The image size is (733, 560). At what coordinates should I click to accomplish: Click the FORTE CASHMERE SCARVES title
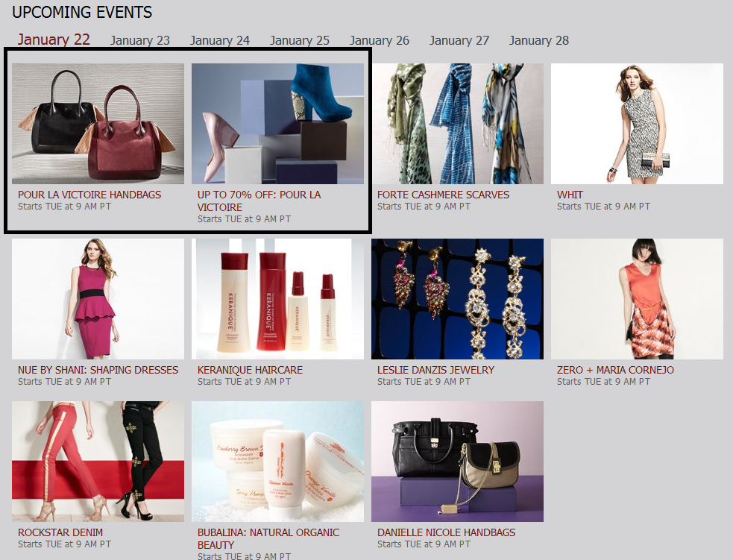click(443, 195)
